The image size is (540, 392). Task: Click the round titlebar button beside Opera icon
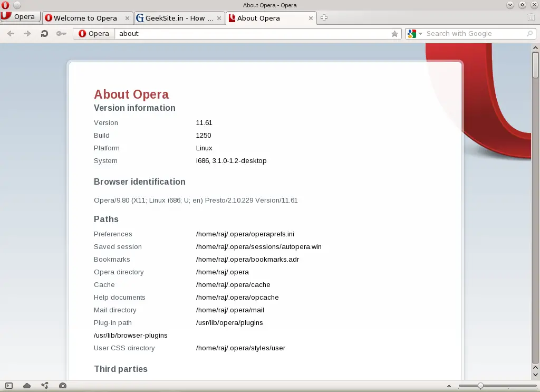pyautogui.click(x=17, y=5)
